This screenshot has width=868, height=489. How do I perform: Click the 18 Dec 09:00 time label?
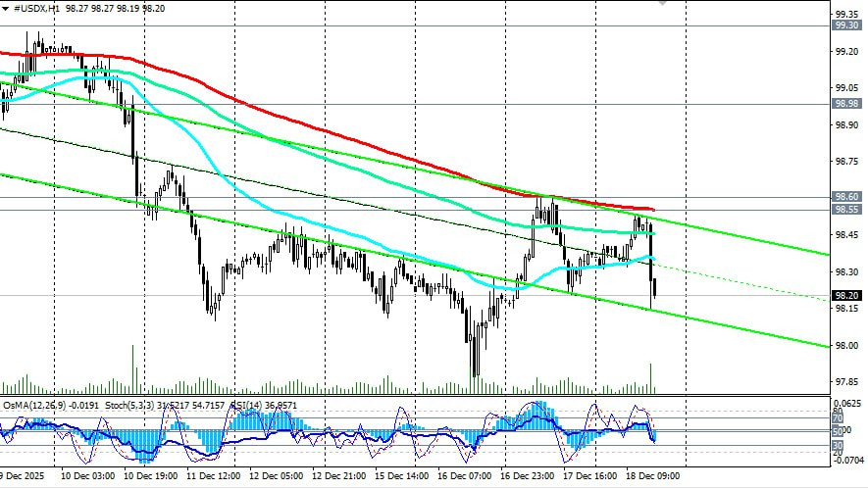click(x=652, y=475)
